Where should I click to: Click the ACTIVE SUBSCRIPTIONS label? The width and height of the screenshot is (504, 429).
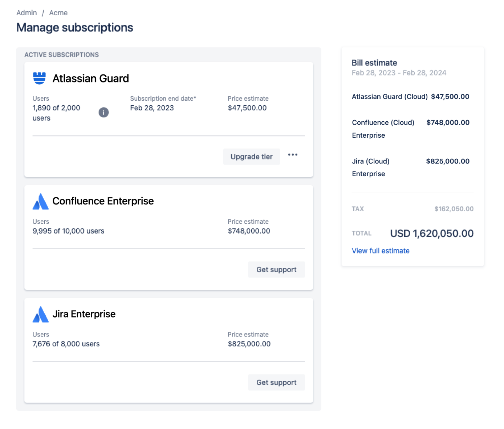[62, 55]
